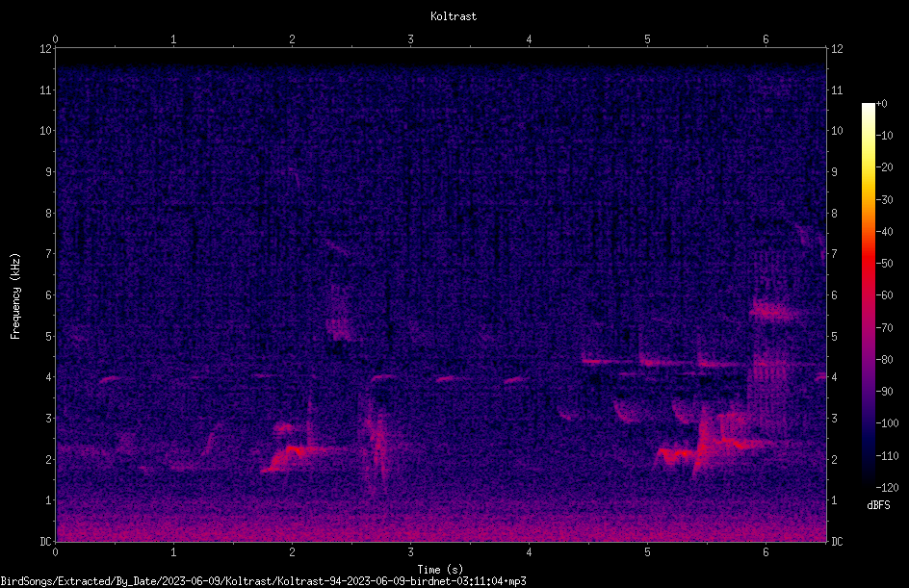This screenshot has width=909, height=588.
Task: Click the dBFS label under the color scale
Action: click(x=878, y=505)
